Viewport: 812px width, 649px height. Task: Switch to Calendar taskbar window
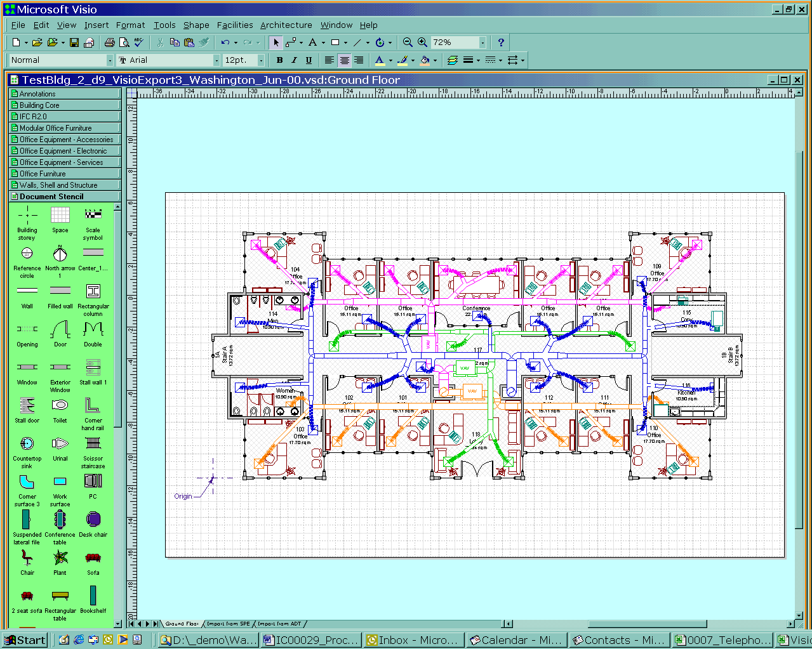517,640
